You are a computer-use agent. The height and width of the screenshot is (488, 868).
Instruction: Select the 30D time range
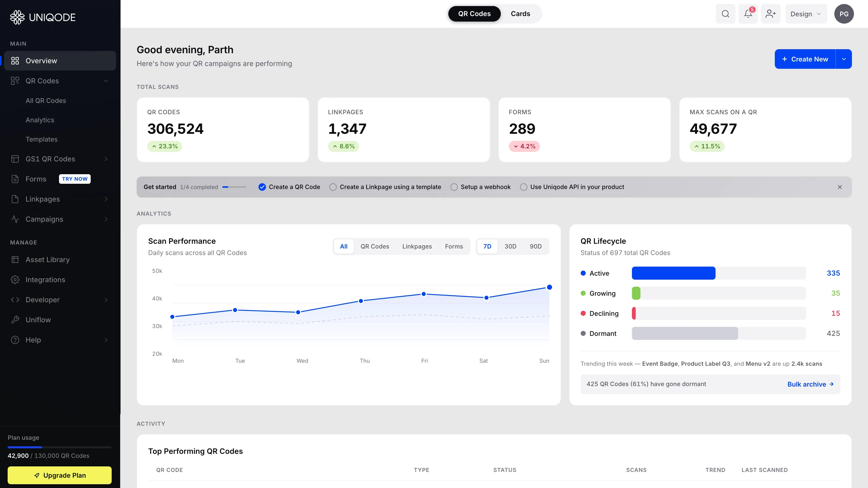511,247
